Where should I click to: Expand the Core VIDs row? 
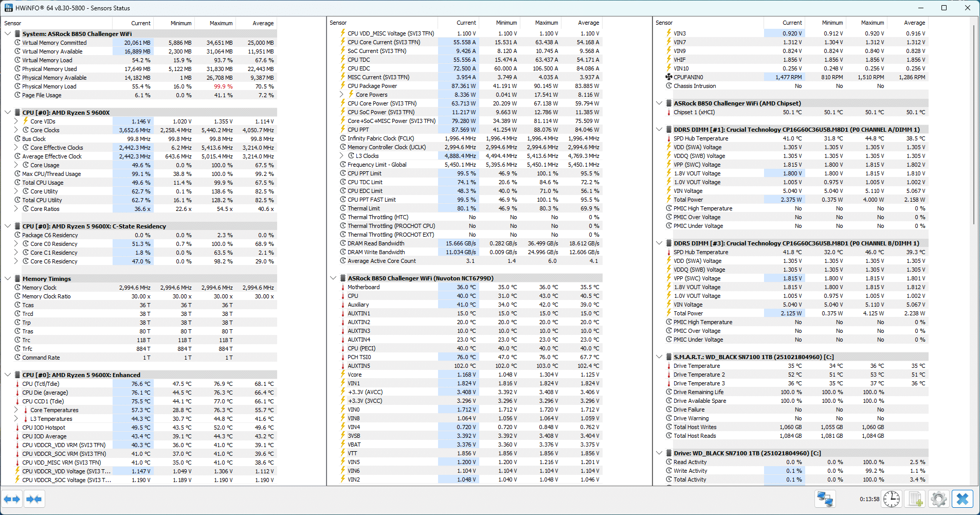(x=16, y=121)
